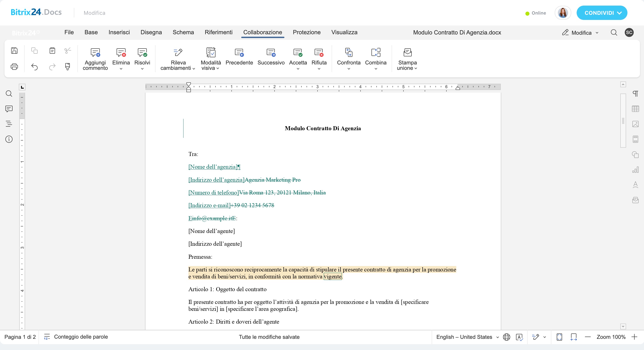Open Comments panel in left sidebar
This screenshot has height=350, width=644.
(9, 109)
